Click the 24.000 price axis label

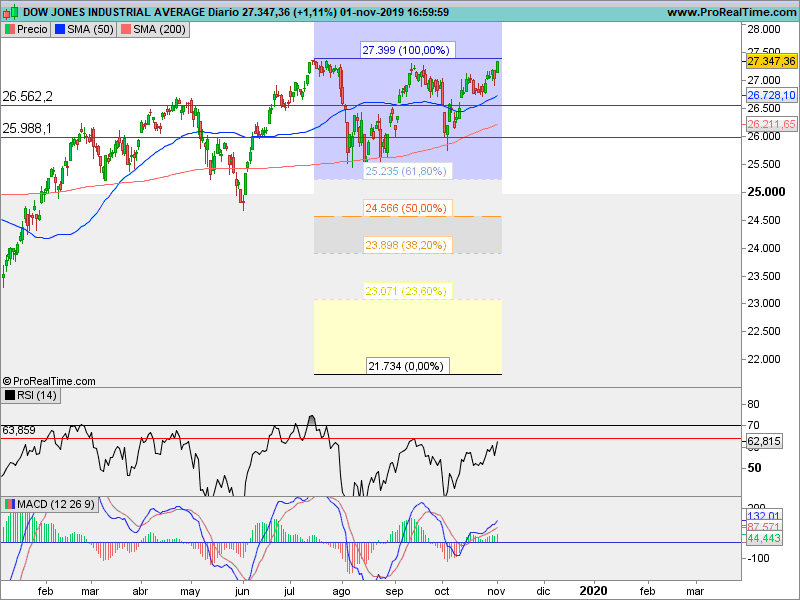tap(764, 248)
